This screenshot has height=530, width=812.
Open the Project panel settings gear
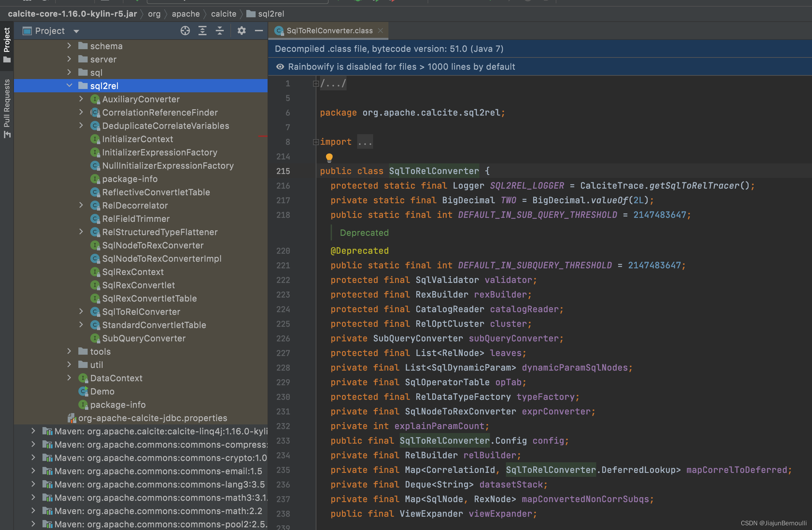(x=242, y=31)
